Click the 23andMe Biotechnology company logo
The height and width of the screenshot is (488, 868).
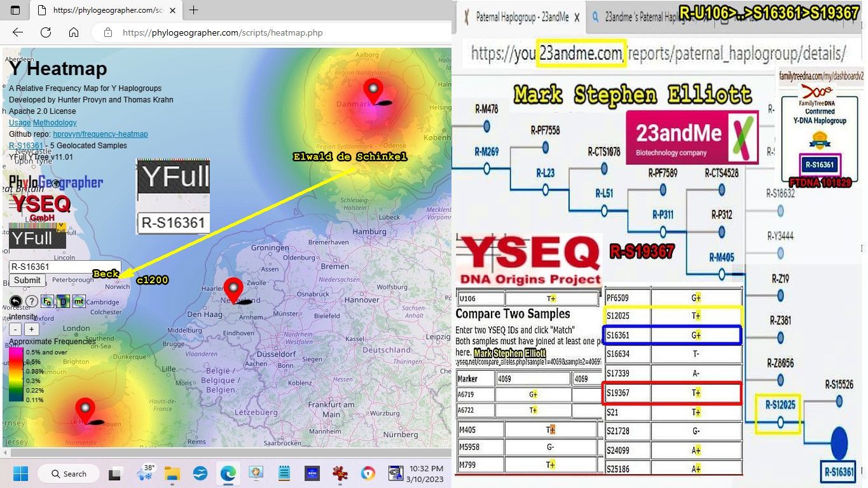coord(692,137)
